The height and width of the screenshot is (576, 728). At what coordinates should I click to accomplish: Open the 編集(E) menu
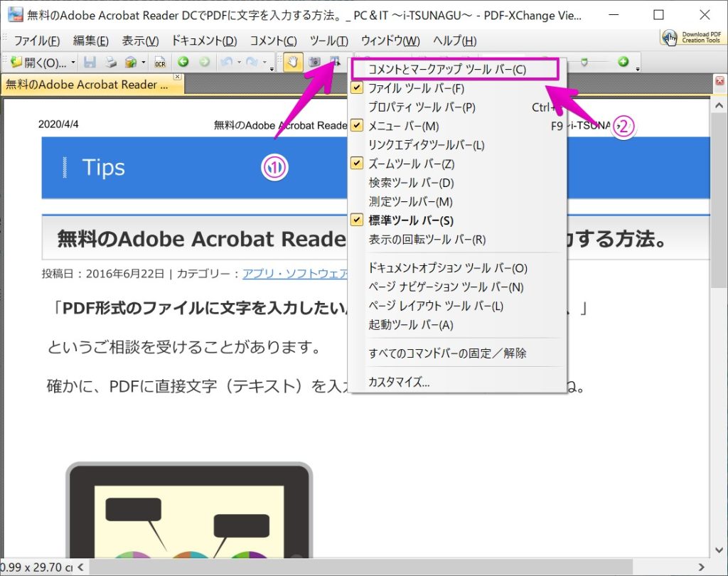[x=90, y=41]
